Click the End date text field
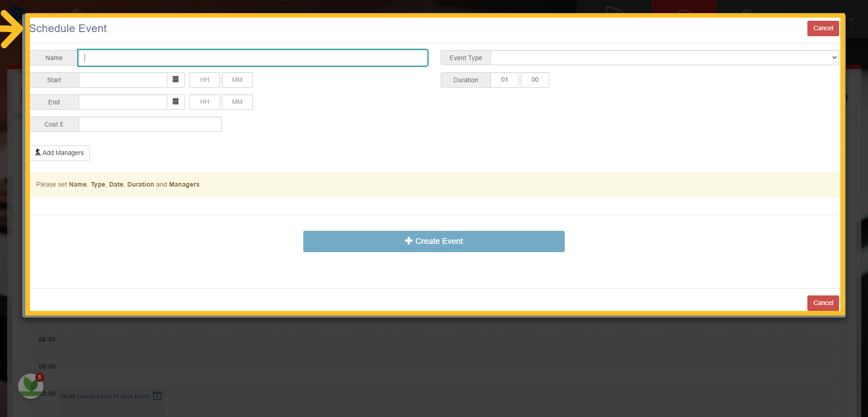Screen dimensions: 868x417 tap(123, 102)
